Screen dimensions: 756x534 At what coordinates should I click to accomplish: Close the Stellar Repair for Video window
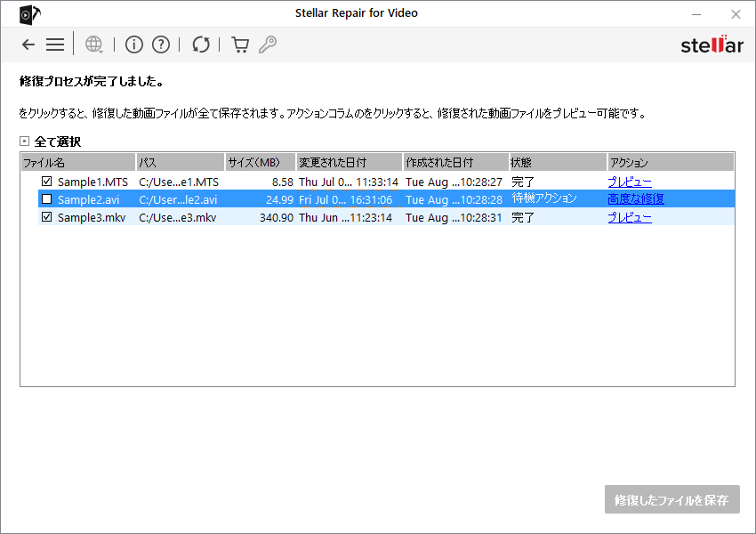(736, 14)
